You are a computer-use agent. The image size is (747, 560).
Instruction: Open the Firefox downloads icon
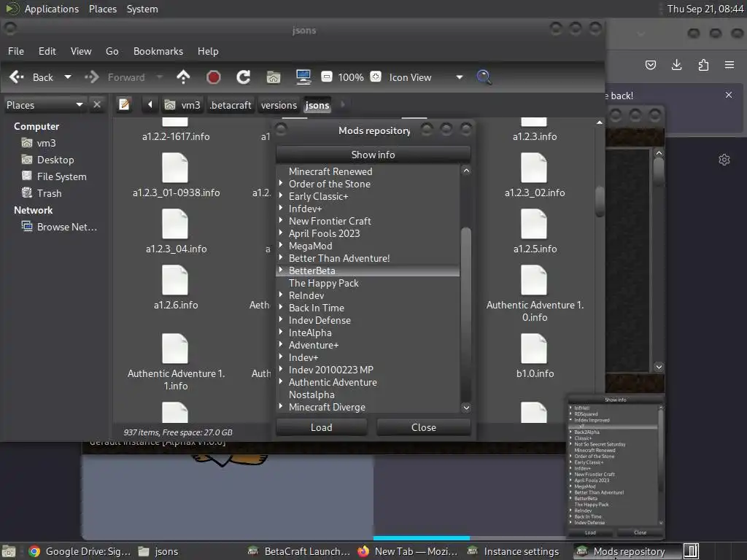676,65
